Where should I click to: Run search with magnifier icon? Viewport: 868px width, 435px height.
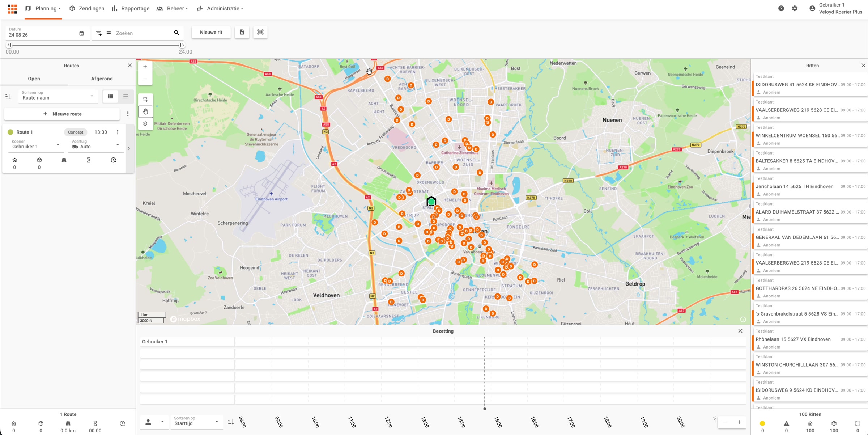point(176,33)
